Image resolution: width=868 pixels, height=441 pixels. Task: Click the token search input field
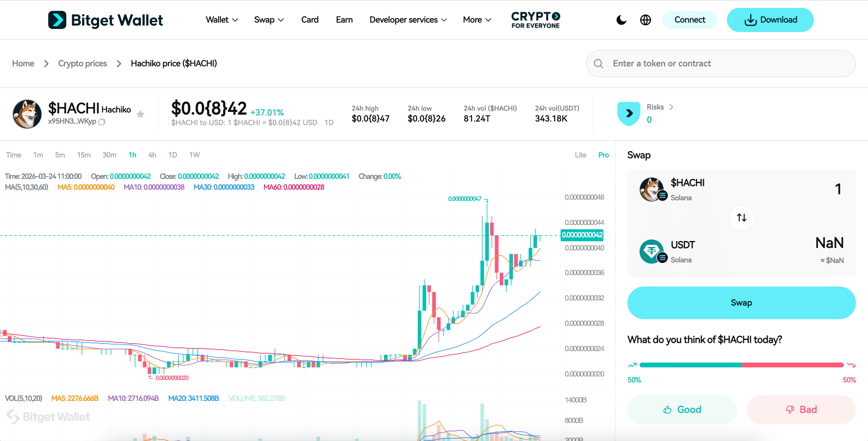pos(708,63)
